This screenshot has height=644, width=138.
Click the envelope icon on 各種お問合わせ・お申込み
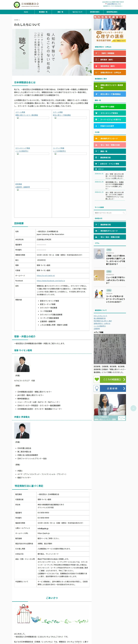click(96, 72)
